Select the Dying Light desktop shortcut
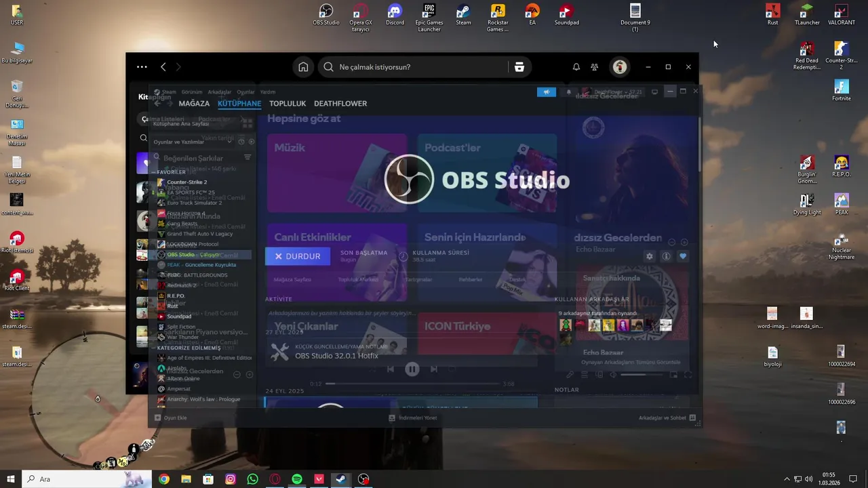This screenshot has width=868, height=488. point(807,205)
